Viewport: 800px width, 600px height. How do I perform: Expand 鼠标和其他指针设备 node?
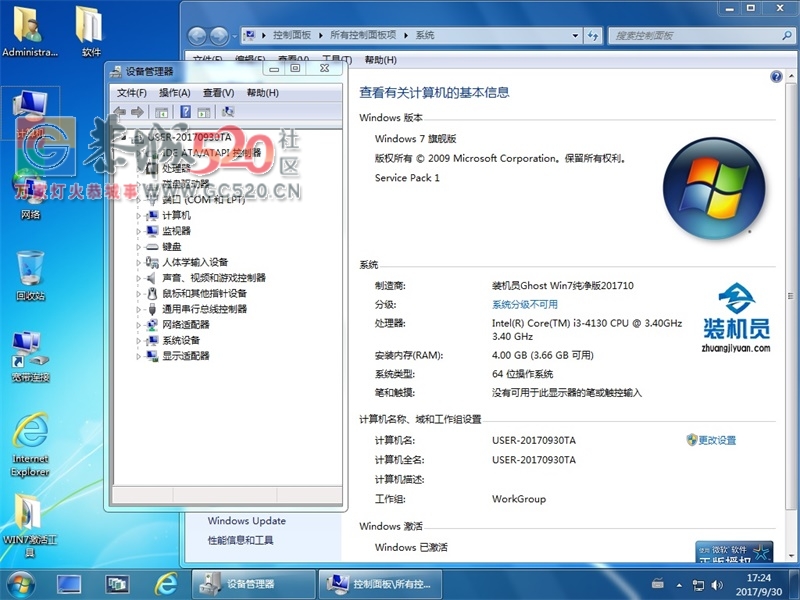(138, 293)
